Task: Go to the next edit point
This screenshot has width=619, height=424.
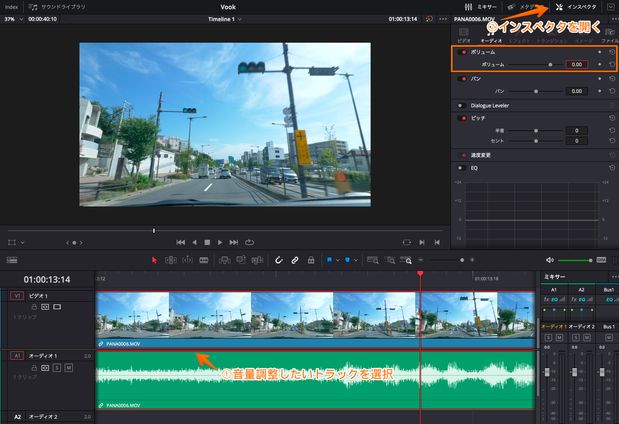Action: 422,242
